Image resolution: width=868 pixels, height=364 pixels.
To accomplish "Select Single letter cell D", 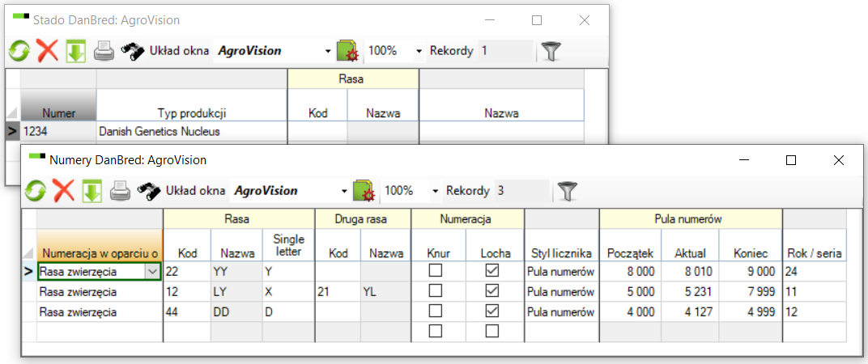I will pyautogui.click(x=288, y=312).
